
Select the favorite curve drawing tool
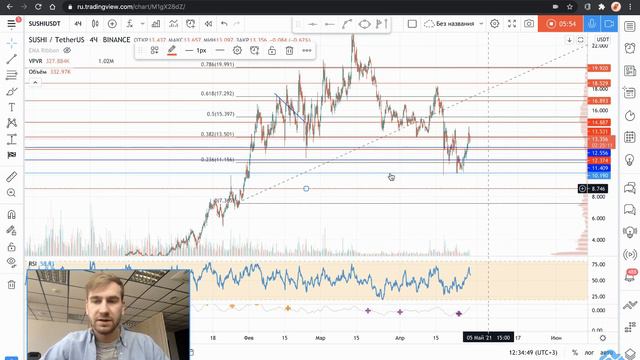click(x=347, y=24)
